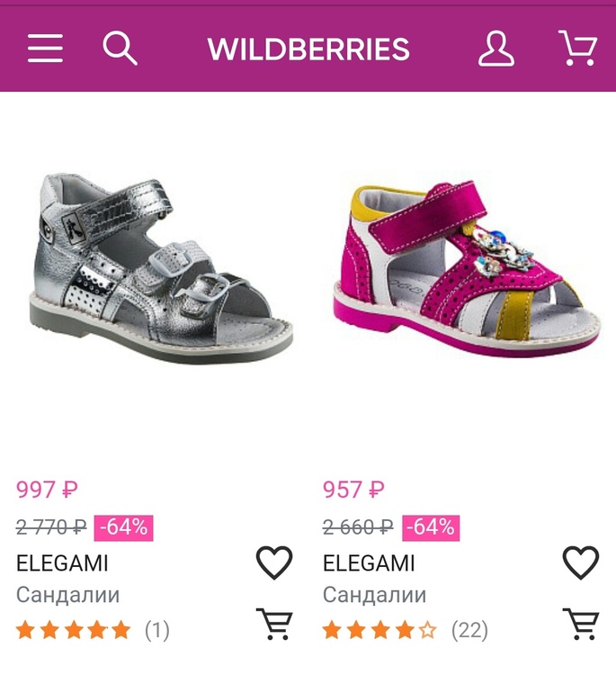Add silver sandals to cart
616x693 pixels.
pos(274,624)
